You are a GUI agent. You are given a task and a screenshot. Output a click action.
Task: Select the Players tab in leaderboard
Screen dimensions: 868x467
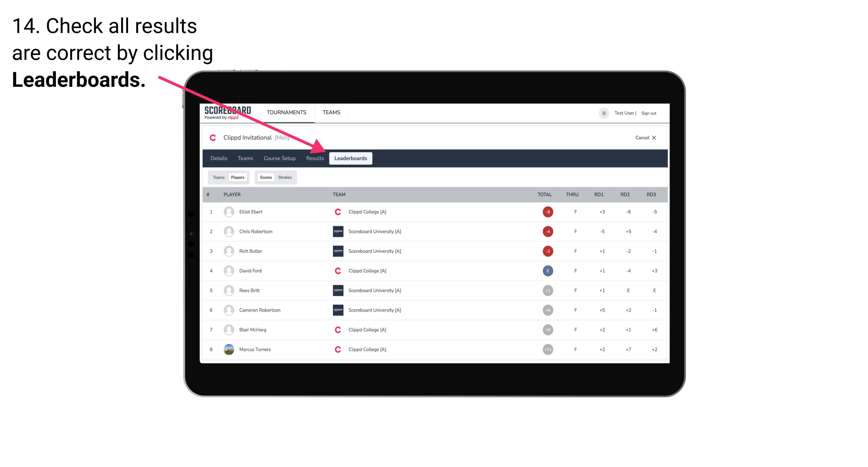coord(237,177)
